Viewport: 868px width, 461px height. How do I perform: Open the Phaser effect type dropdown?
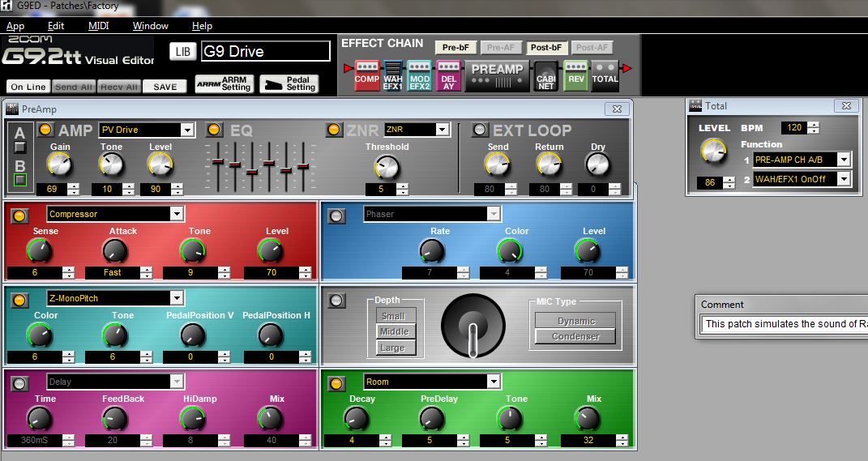pyautogui.click(x=494, y=214)
